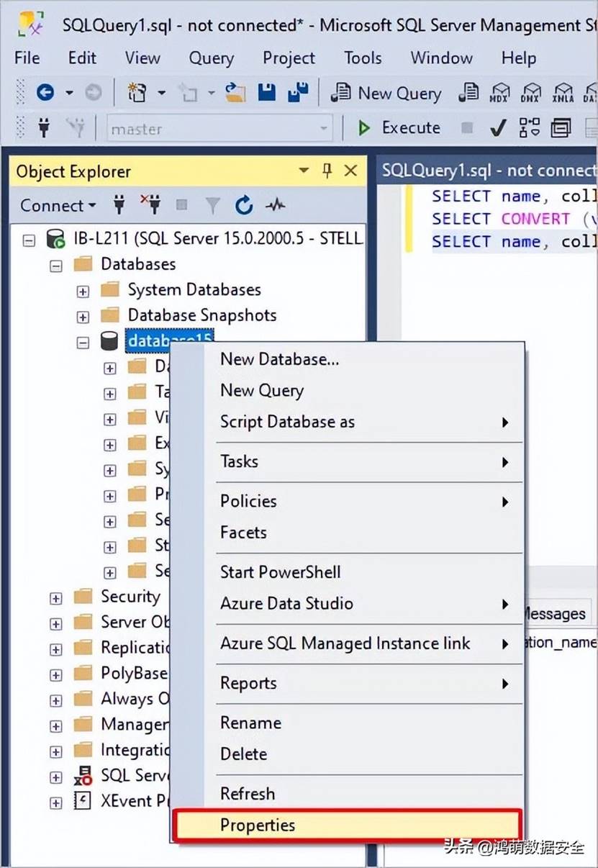Select Delete in context menu
The height and width of the screenshot is (868, 598).
click(348, 754)
